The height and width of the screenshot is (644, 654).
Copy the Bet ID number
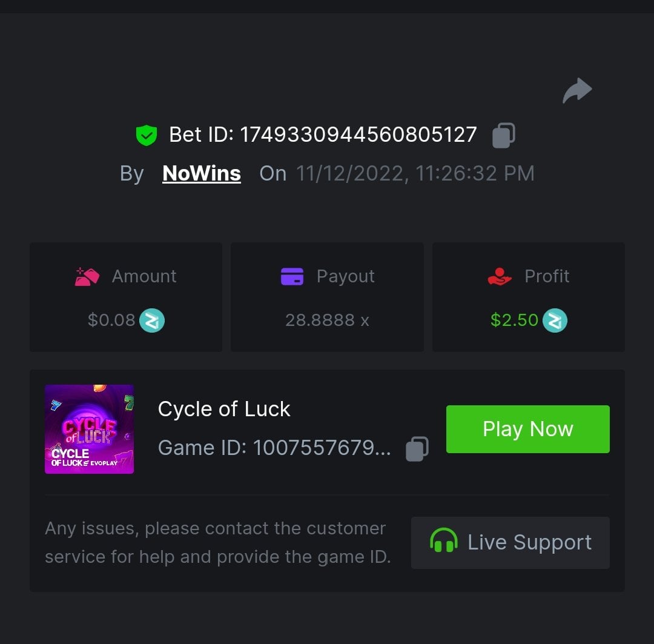503,135
